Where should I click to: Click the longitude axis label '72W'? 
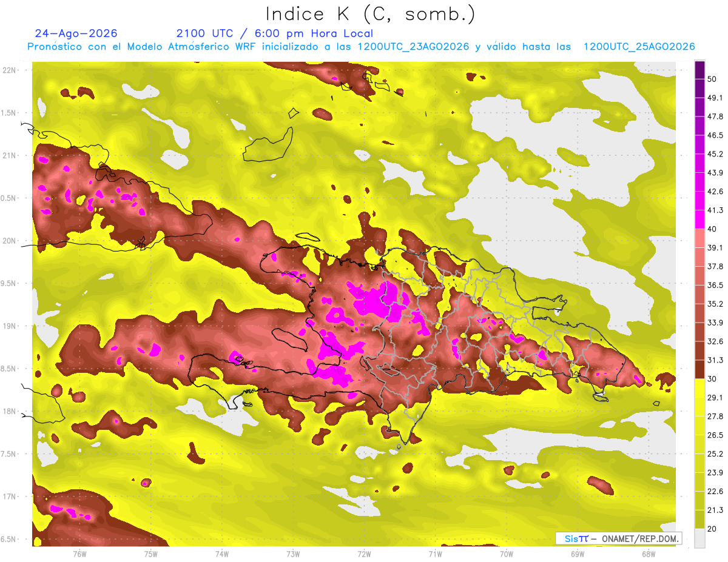(x=364, y=554)
